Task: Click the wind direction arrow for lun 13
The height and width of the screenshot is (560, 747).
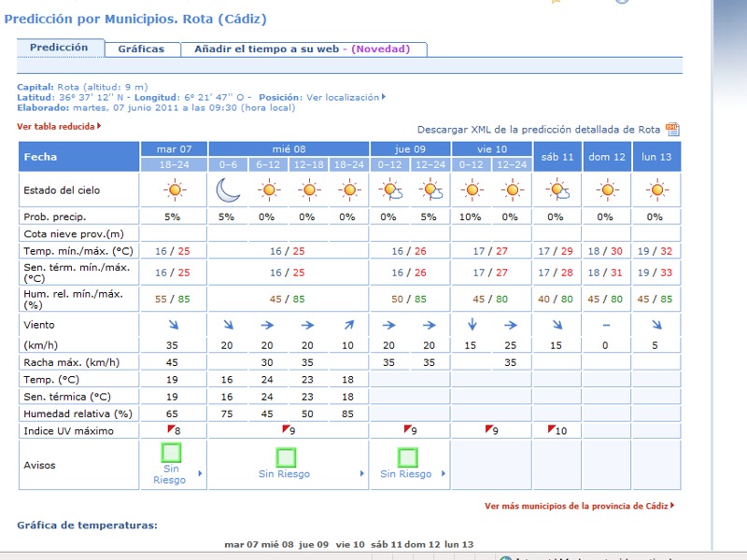Action: (x=657, y=325)
